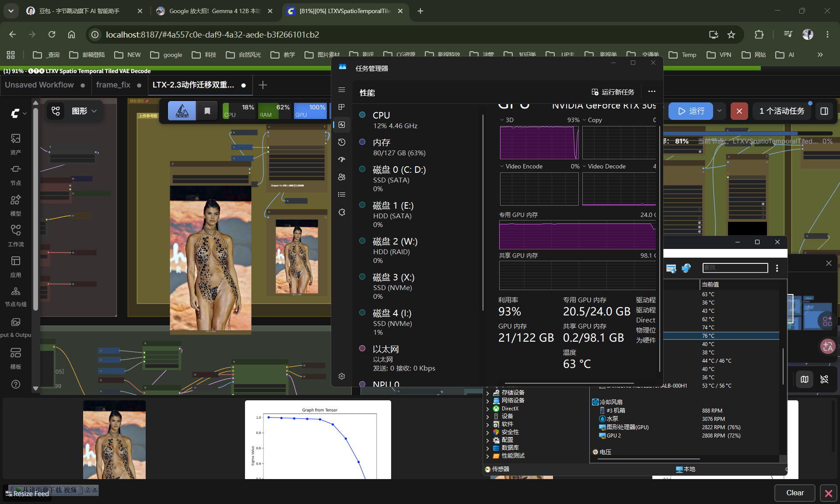Open the Services puzzle icon in Task Manager

click(342, 212)
